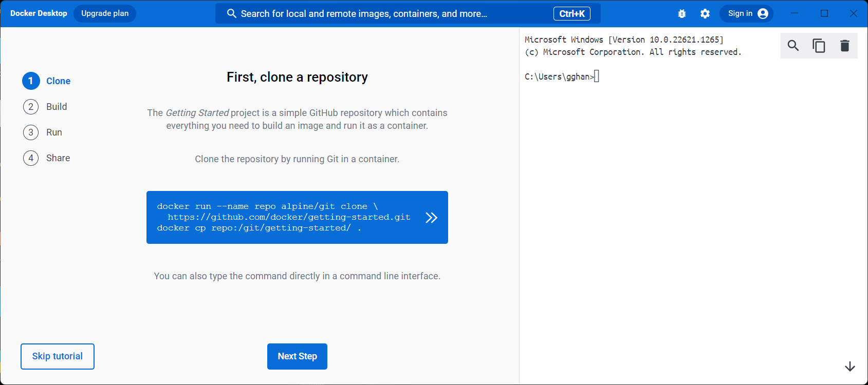Copy terminal contents with the copy icon
The width and height of the screenshot is (868, 385).
[x=819, y=46]
